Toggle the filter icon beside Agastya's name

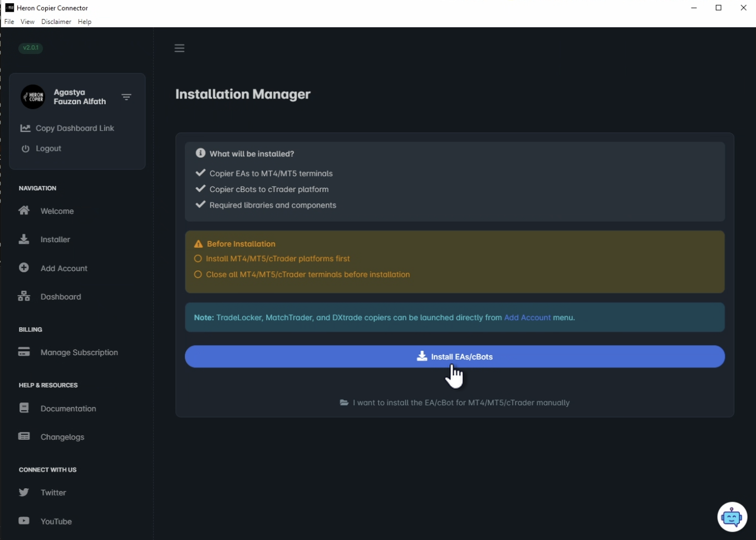[x=126, y=96]
